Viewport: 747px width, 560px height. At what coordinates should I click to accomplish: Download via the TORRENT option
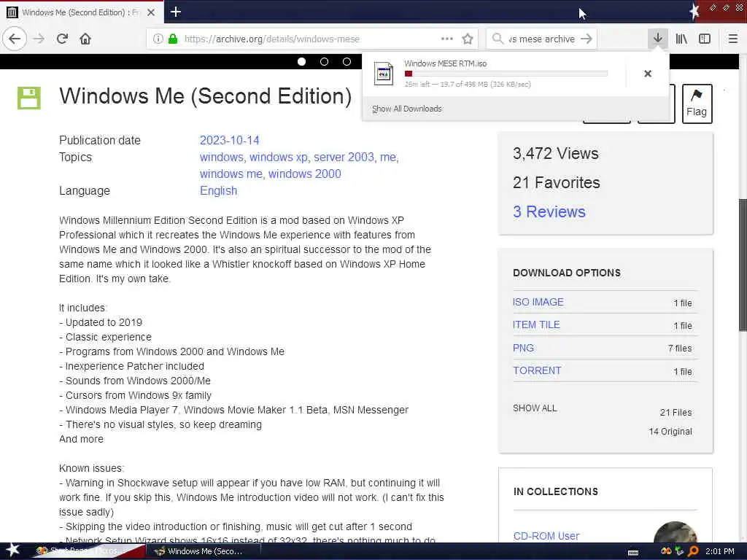tap(537, 370)
